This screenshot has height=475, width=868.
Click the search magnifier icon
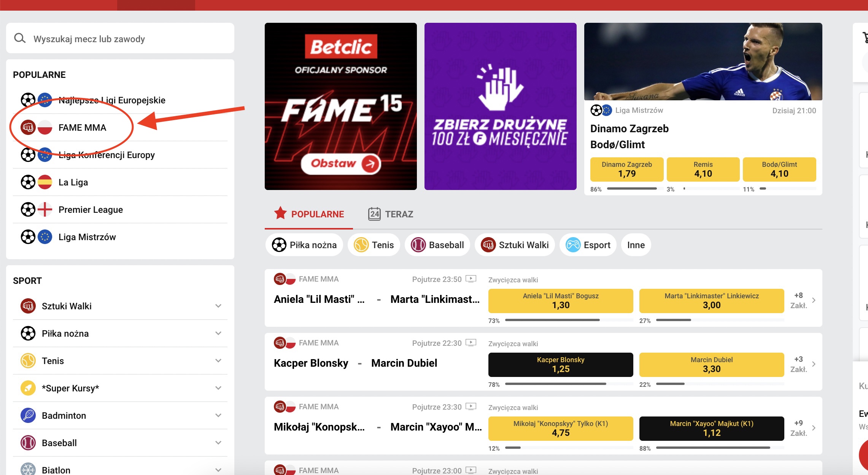pyautogui.click(x=20, y=38)
